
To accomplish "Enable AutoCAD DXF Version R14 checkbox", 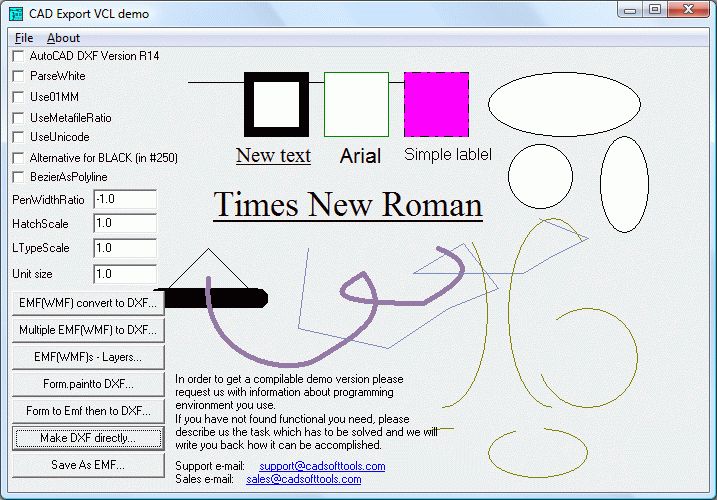I will click(18, 56).
